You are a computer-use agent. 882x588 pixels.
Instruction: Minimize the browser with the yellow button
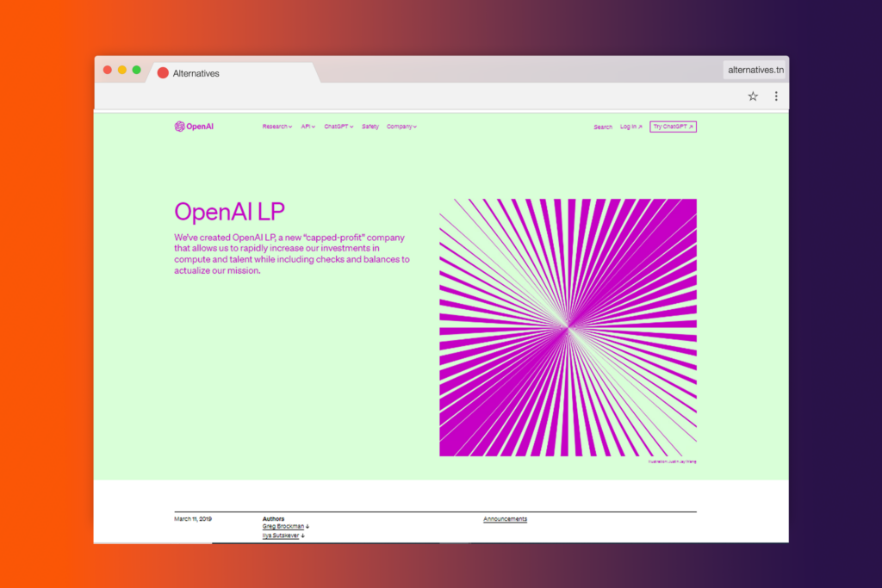coord(122,71)
